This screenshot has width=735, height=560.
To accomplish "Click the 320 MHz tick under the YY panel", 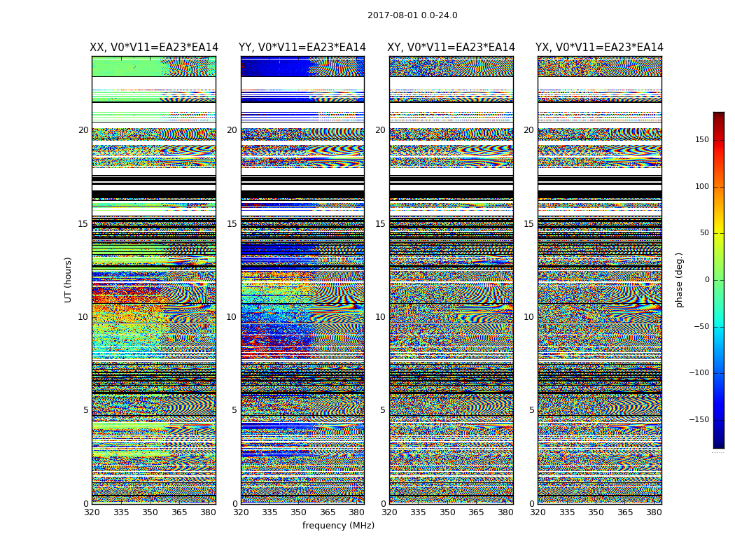I will coord(241,512).
